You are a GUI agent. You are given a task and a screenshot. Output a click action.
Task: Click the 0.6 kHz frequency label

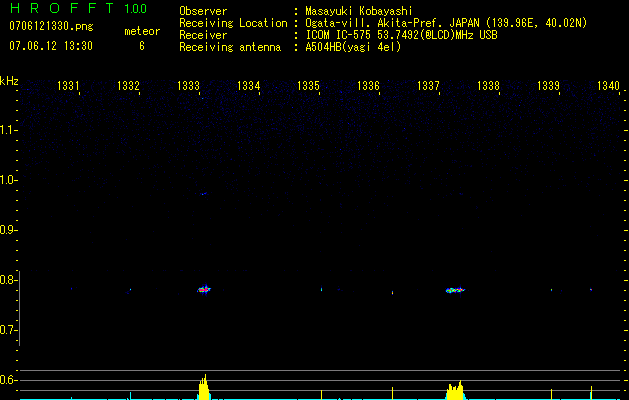[x=8, y=380]
